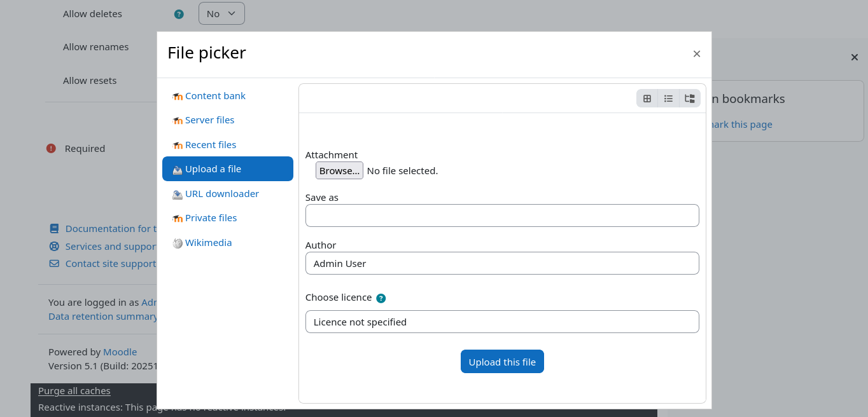868x417 pixels.
Task: Switch file picker to tree view
Action: tap(690, 99)
